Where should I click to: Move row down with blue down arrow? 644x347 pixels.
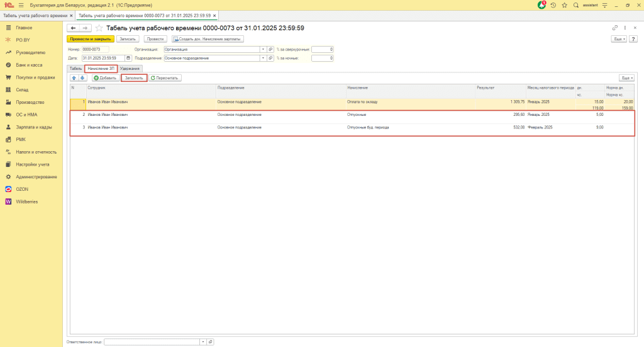pos(82,78)
